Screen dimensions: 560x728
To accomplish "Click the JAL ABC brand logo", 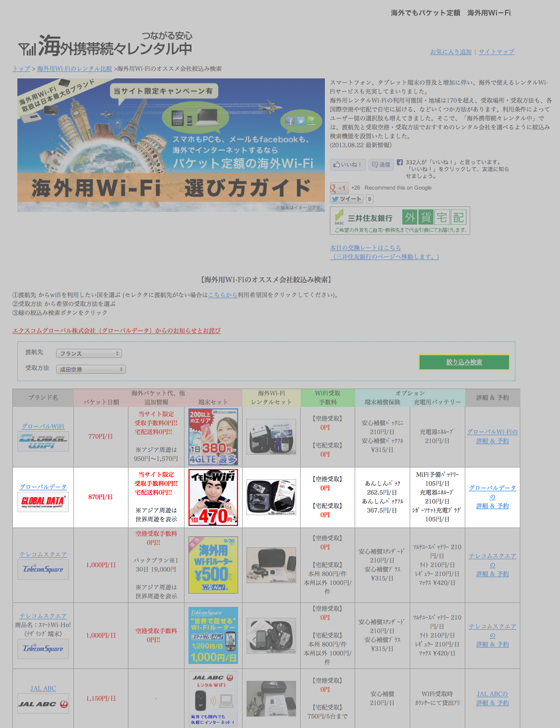I will 43,704.
